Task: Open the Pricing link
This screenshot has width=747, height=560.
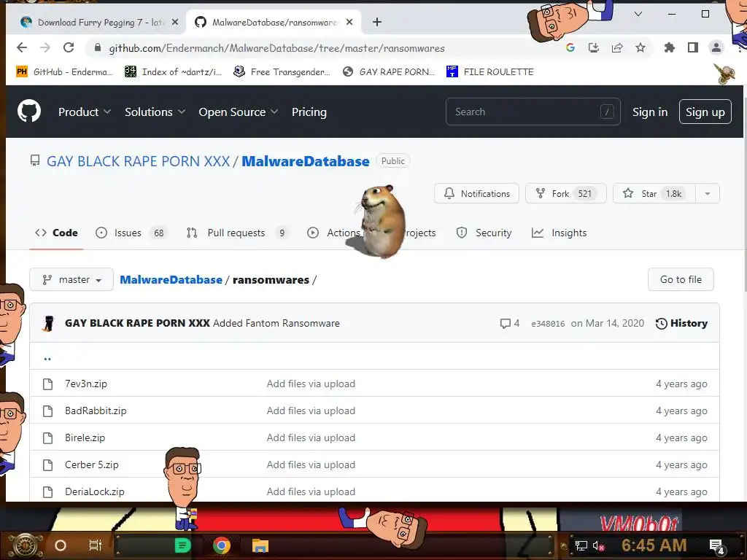Action: tap(309, 112)
